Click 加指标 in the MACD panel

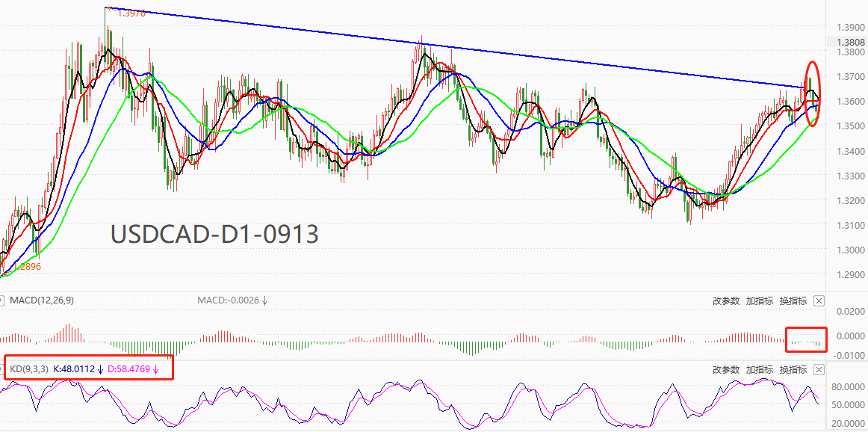coord(759,301)
